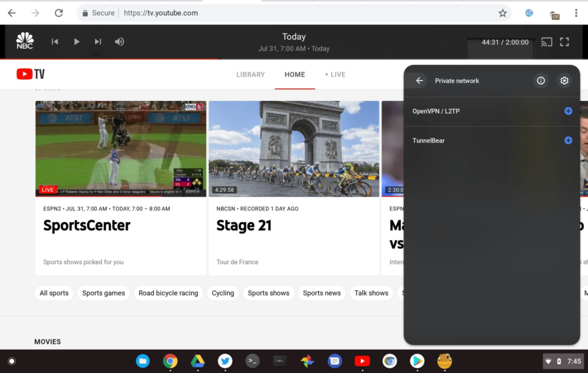Open Google Drive from shelf
Viewport: 588px width, 373px height.
click(198, 361)
